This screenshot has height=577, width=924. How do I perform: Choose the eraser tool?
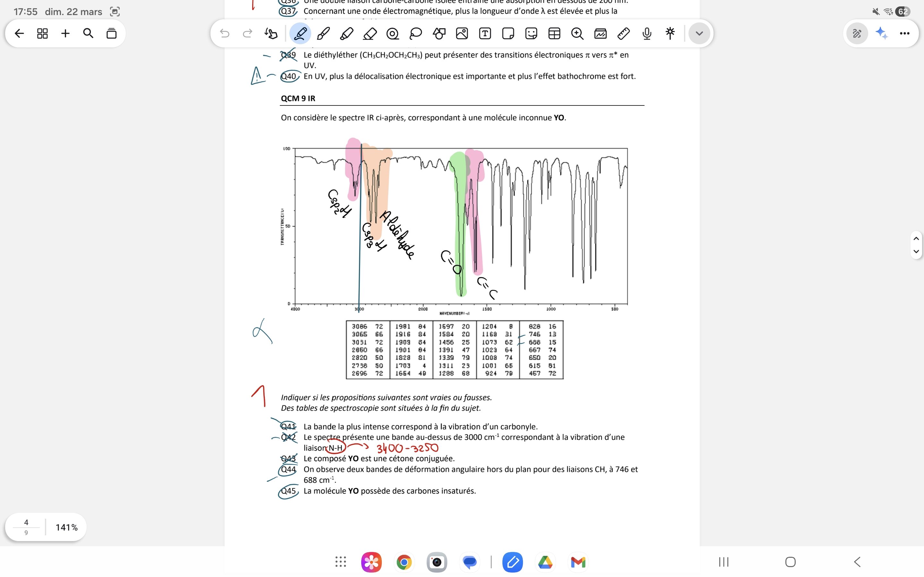pyautogui.click(x=370, y=34)
